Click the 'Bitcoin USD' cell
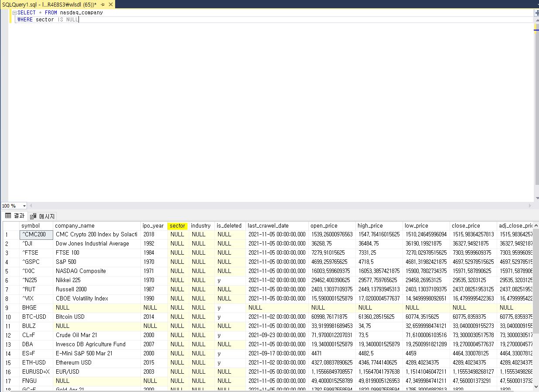The image size is (539, 392). 97,317
